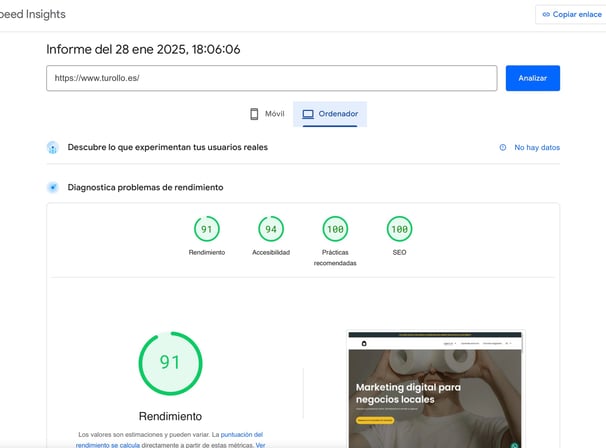The width and height of the screenshot is (606, 448).
Task: Click the Diagnostica problemas de rendimiento heading
Action: point(145,187)
